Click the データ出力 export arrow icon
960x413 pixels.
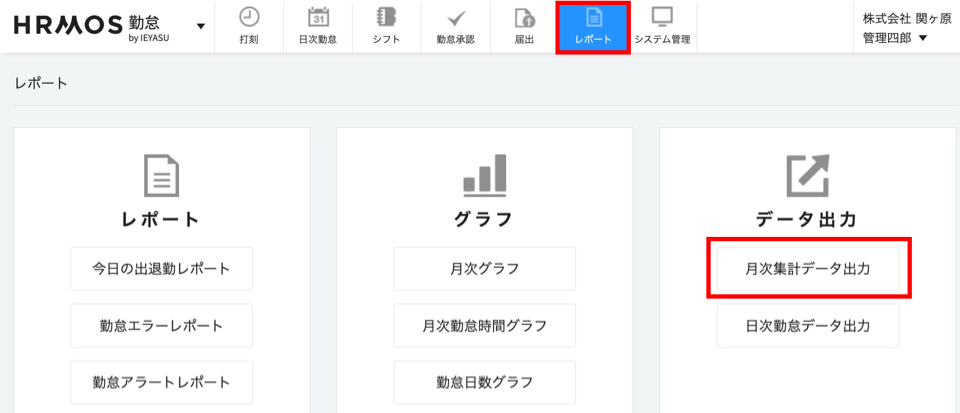tap(808, 176)
